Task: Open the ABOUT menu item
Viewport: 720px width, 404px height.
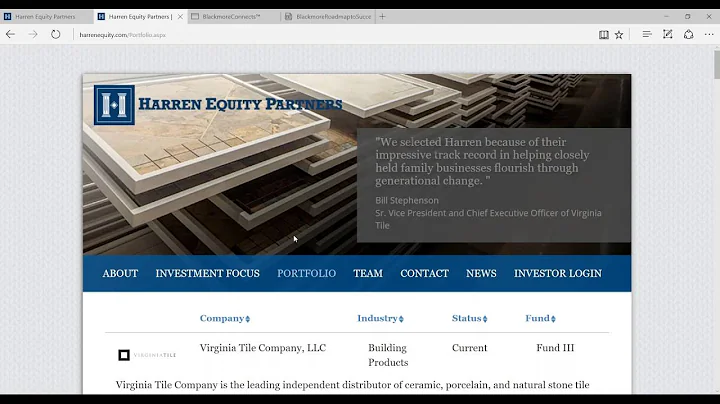Action: [120, 273]
